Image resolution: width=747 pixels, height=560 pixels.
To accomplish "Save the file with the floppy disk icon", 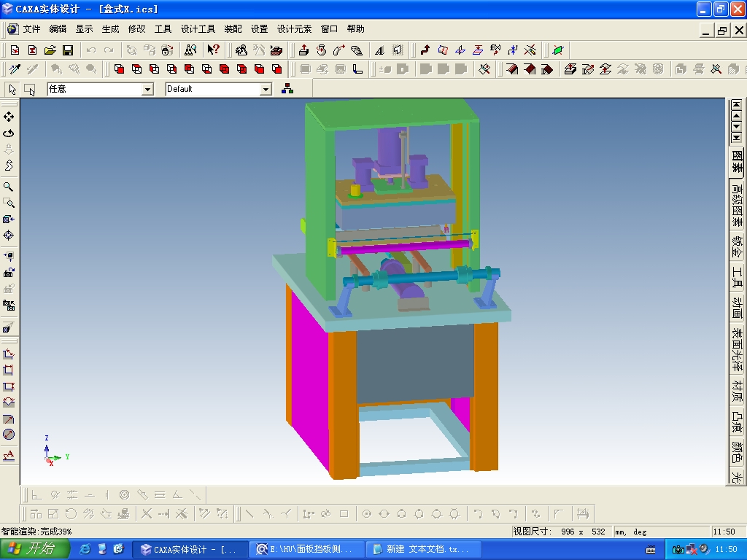I will [x=68, y=50].
